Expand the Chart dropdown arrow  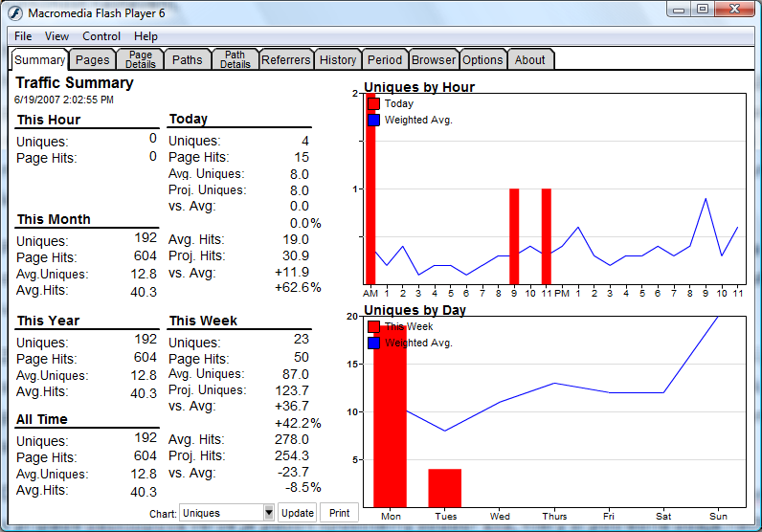point(269,513)
